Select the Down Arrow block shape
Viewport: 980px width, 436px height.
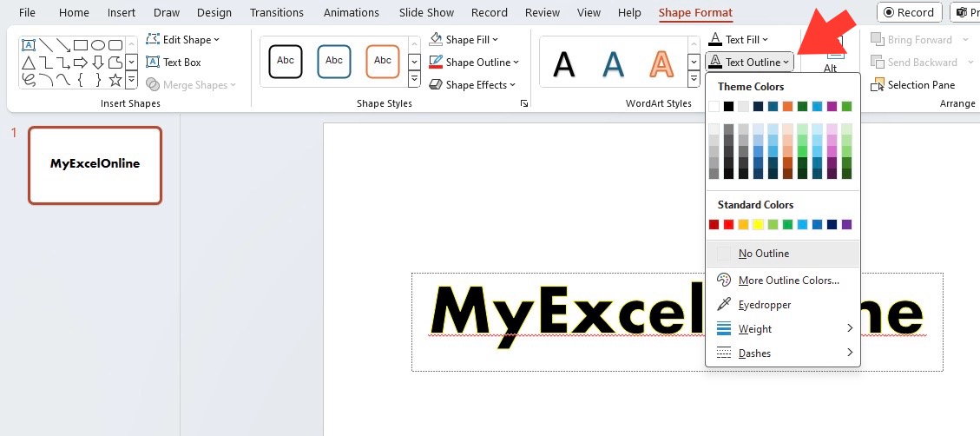(x=98, y=63)
